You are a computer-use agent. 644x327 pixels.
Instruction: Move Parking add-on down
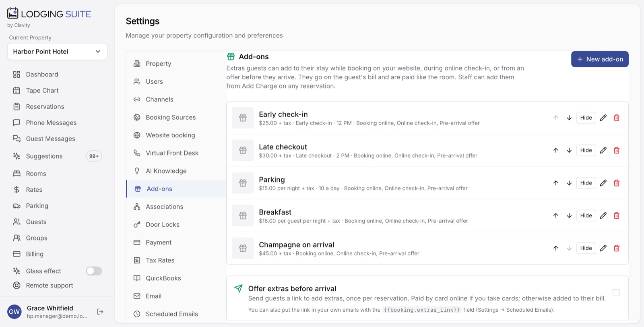pyautogui.click(x=569, y=183)
